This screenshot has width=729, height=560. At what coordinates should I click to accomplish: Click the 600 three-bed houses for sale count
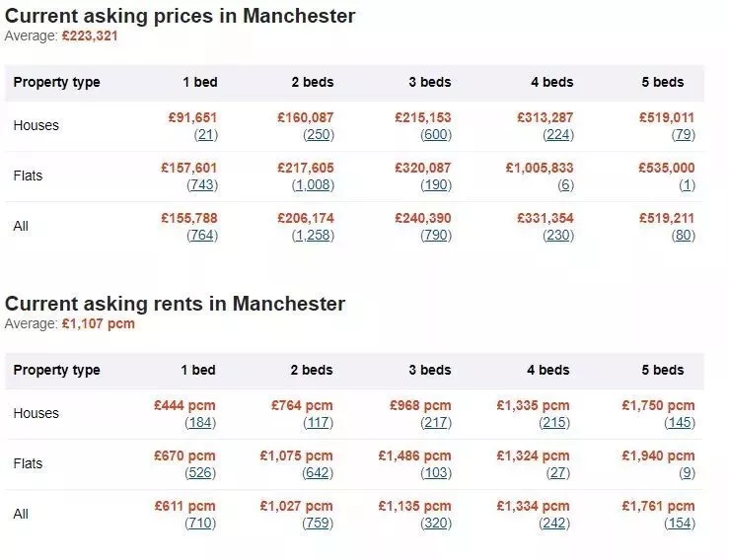click(x=436, y=135)
